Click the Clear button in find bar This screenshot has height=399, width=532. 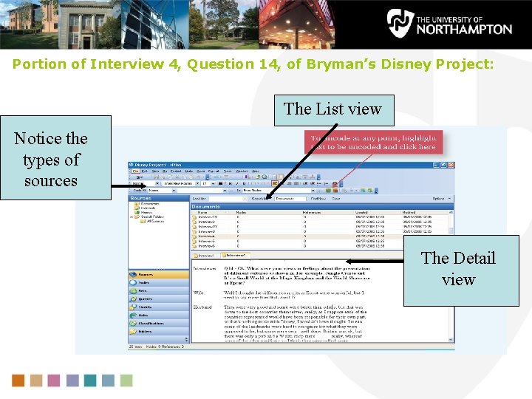tap(336, 199)
